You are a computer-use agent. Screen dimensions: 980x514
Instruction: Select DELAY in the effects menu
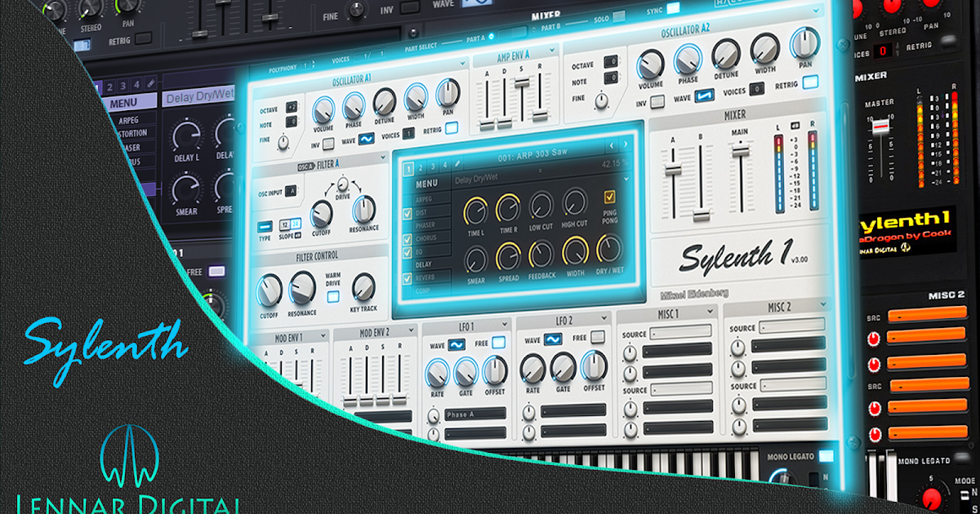coord(423,264)
